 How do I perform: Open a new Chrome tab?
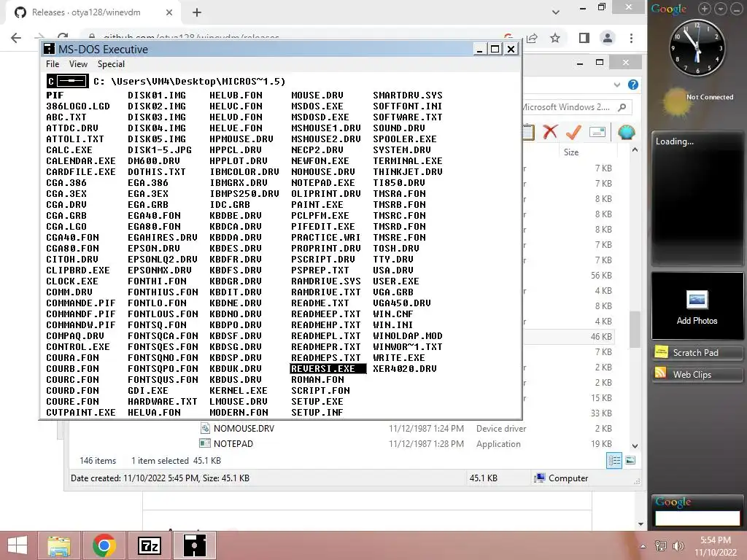[197, 12]
